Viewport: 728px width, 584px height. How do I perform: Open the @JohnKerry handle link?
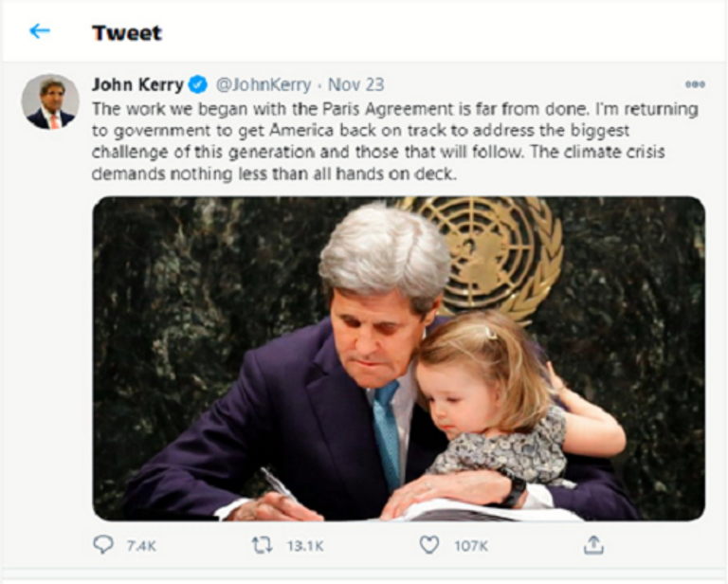(264, 85)
